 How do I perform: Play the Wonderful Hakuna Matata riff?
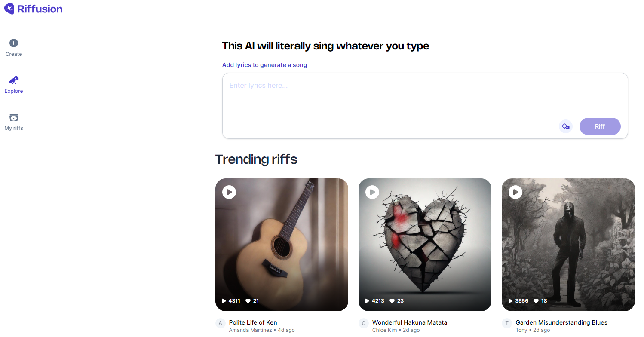[372, 192]
